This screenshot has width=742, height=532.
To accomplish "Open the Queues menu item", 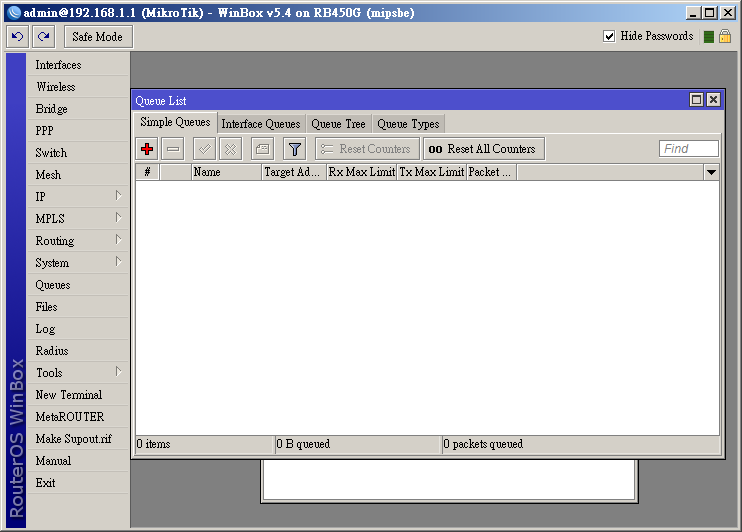I will (x=78, y=285).
